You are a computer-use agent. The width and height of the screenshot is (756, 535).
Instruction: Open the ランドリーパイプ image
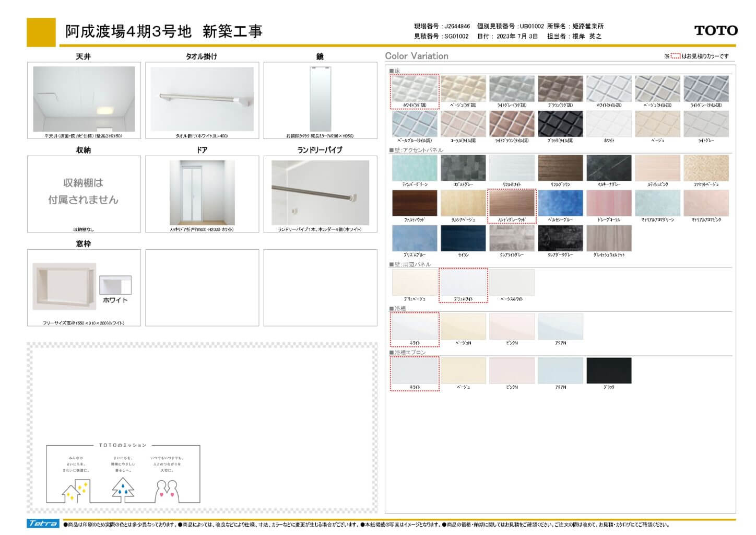pyautogui.click(x=320, y=192)
